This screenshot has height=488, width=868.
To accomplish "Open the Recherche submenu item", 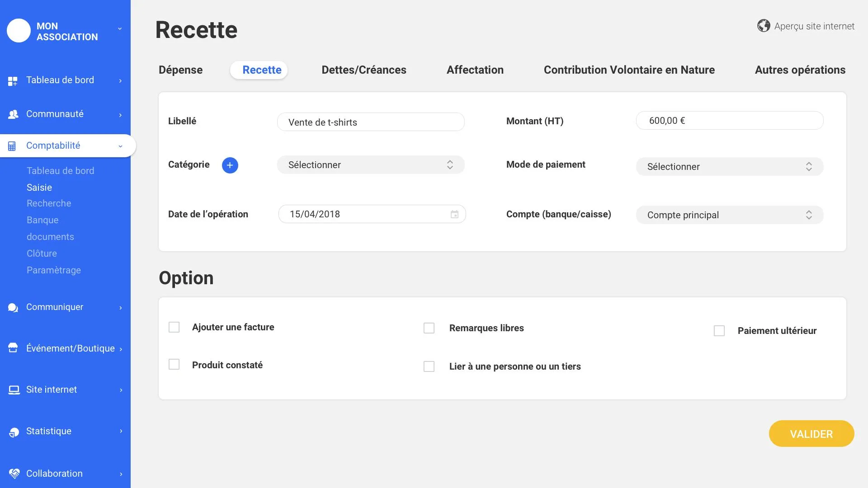I will (x=49, y=203).
